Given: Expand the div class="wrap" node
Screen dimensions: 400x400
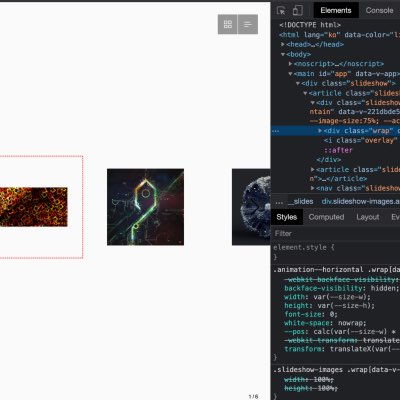Looking at the screenshot, I should (320, 131).
